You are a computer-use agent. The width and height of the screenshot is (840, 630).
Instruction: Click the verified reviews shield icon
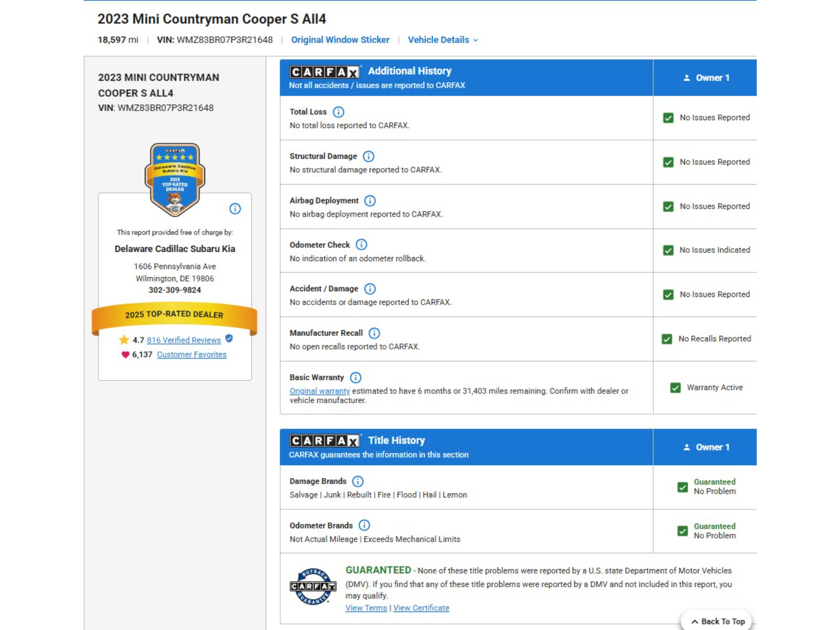click(229, 338)
